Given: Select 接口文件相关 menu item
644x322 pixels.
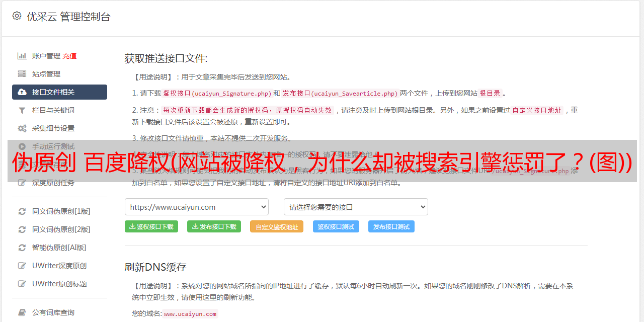Looking at the screenshot, I should coord(59,92).
